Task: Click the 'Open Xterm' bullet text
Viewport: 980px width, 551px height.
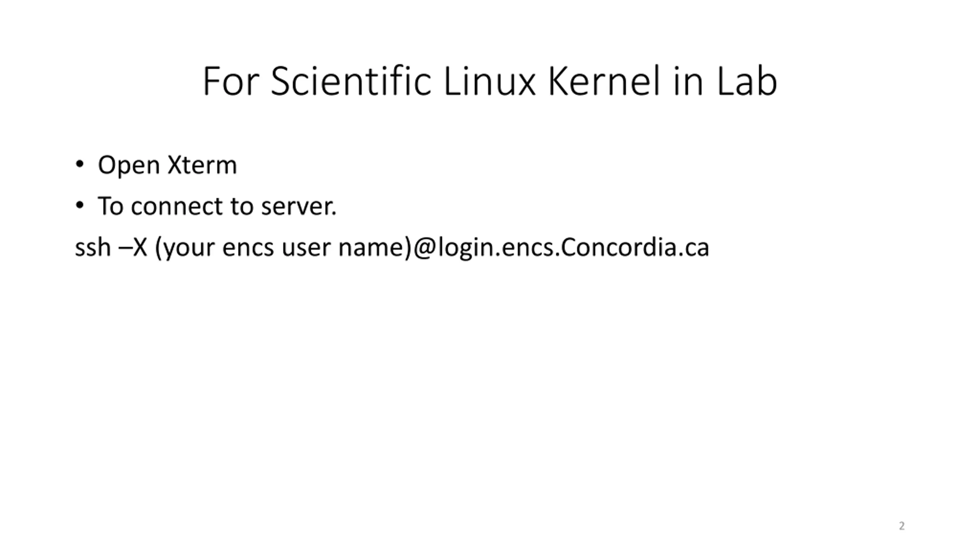Action: tap(167, 166)
